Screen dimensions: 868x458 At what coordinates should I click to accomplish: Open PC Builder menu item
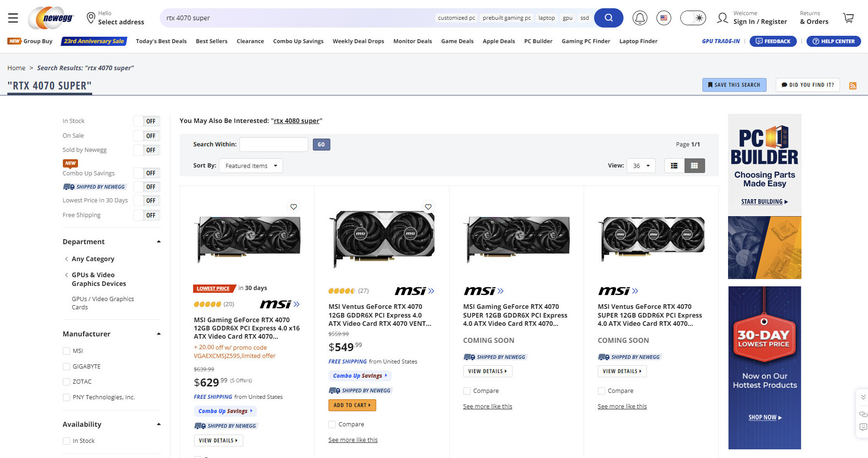pyautogui.click(x=538, y=41)
